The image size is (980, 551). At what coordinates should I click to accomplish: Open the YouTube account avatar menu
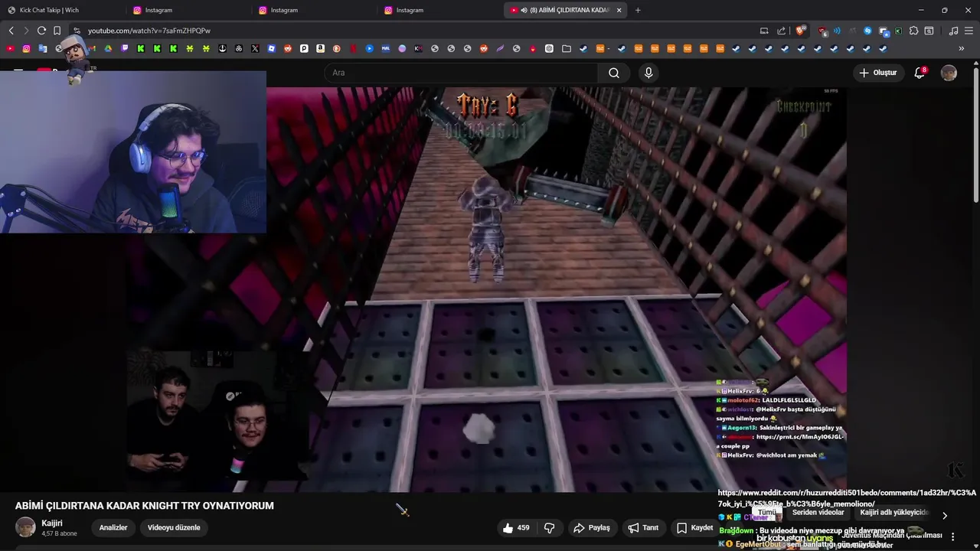(949, 73)
